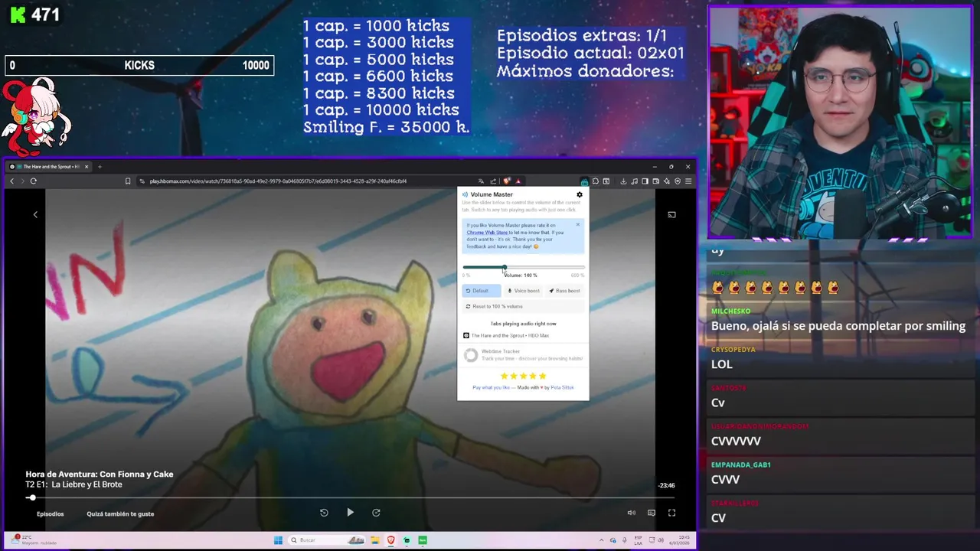This screenshot has width=980, height=551.
Task: Select The Hare and the Sprout browser tab
Action: click(x=50, y=166)
